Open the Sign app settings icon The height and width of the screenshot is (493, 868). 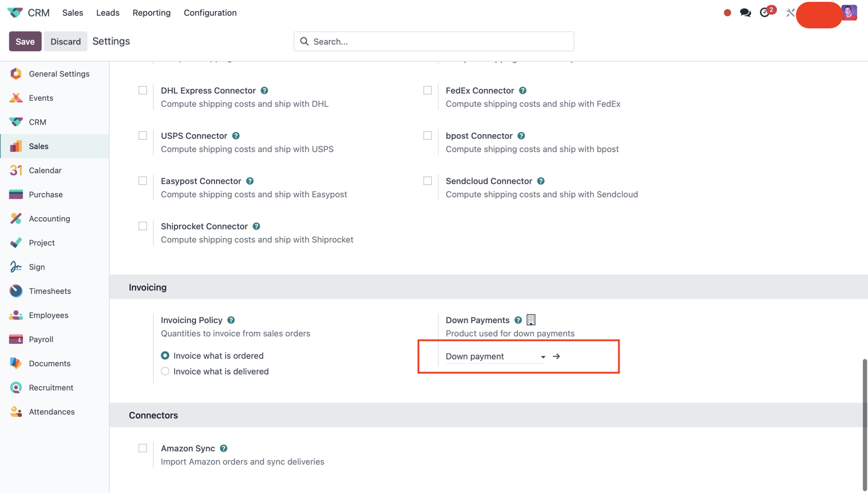(x=15, y=266)
